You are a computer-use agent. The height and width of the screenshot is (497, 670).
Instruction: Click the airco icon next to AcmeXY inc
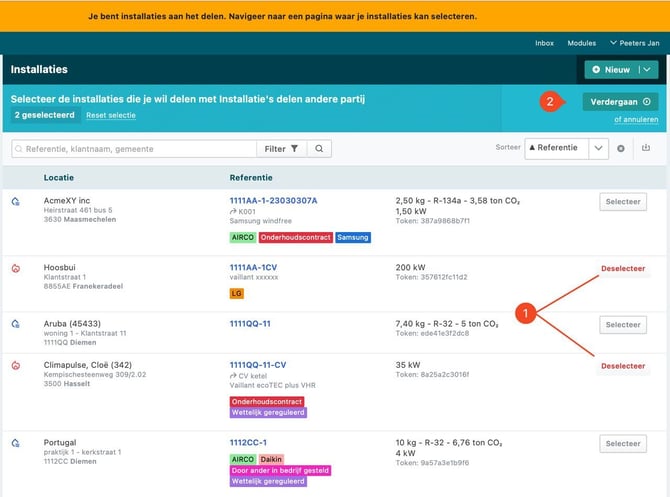[15, 201]
